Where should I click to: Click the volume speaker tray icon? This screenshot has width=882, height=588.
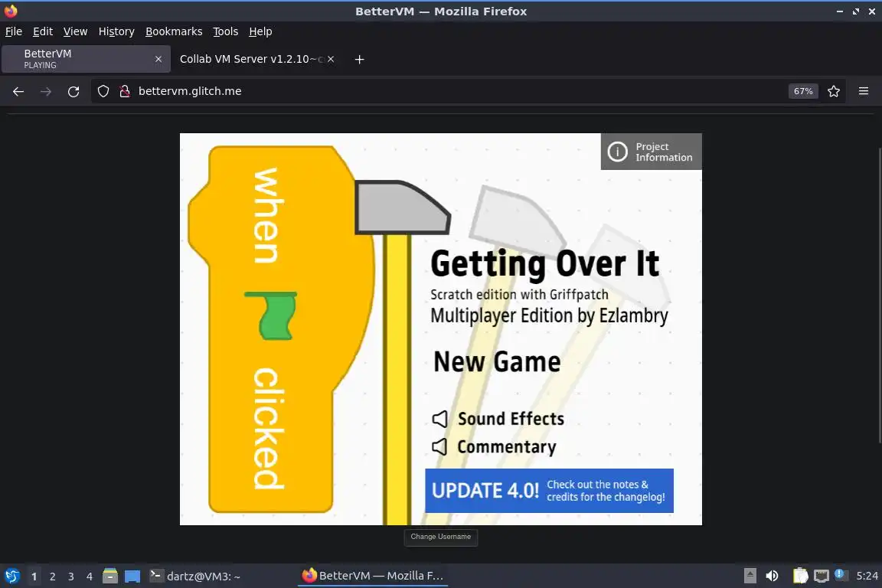(x=773, y=576)
